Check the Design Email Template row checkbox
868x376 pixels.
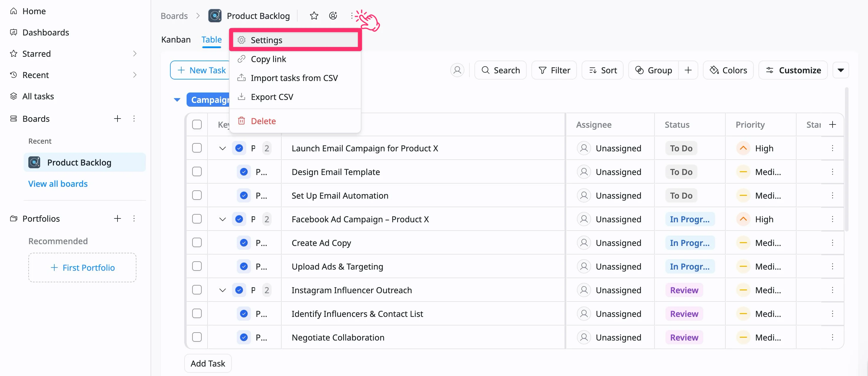click(197, 172)
